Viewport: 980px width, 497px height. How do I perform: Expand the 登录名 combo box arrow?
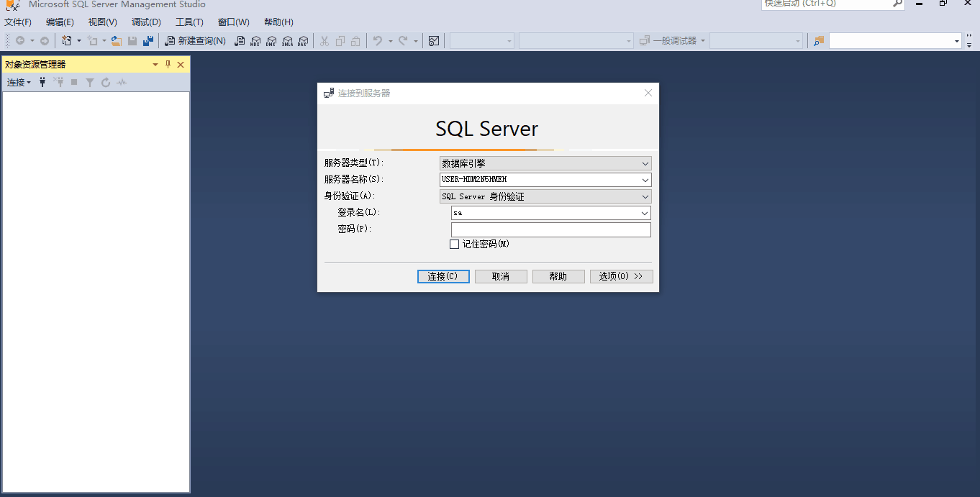click(x=645, y=214)
